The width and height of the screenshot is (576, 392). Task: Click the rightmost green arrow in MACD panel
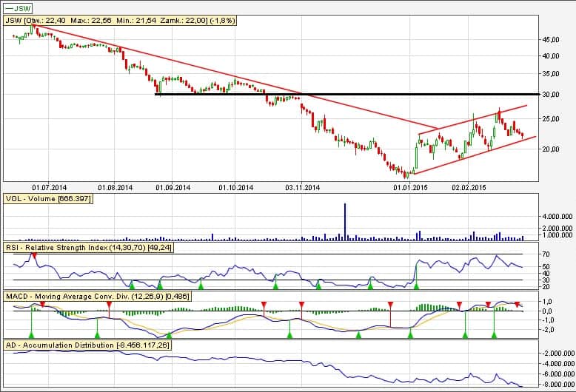pyautogui.click(x=494, y=335)
